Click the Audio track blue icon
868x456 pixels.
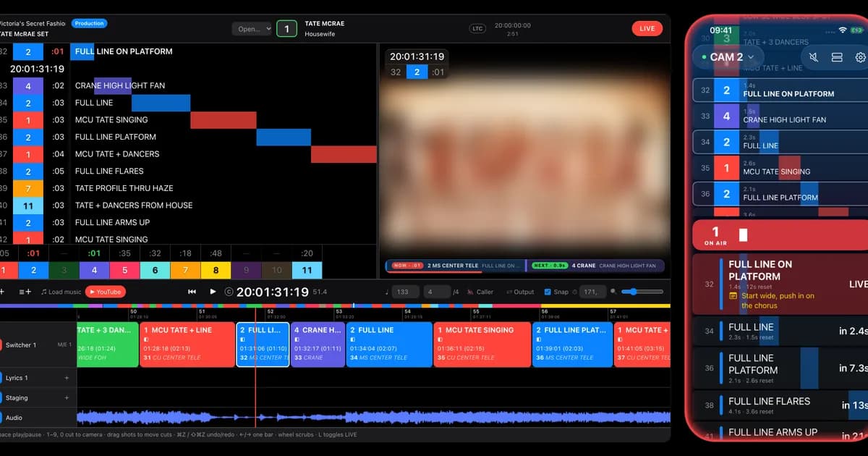click(1, 418)
